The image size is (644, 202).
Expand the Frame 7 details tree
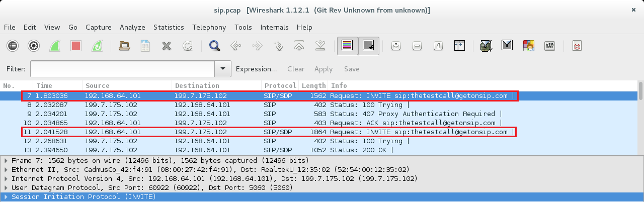click(6, 161)
